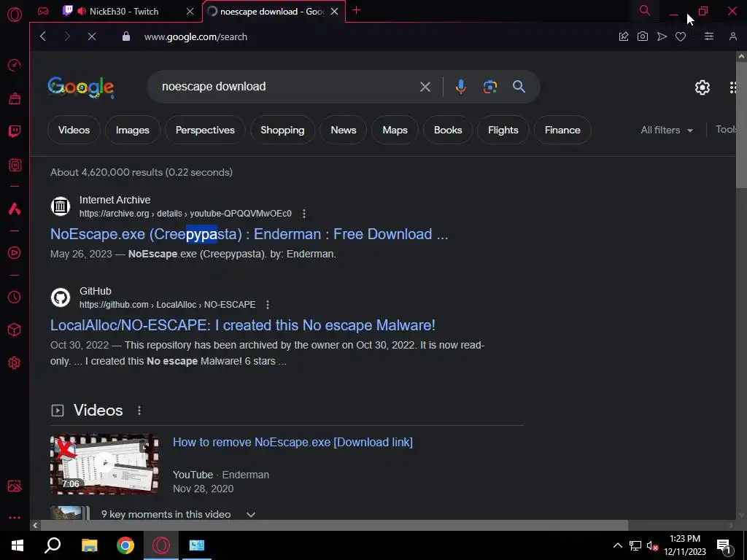Play the 7:06 video thumbnail
Image resolution: width=747 pixels, height=560 pixels.
104,464
